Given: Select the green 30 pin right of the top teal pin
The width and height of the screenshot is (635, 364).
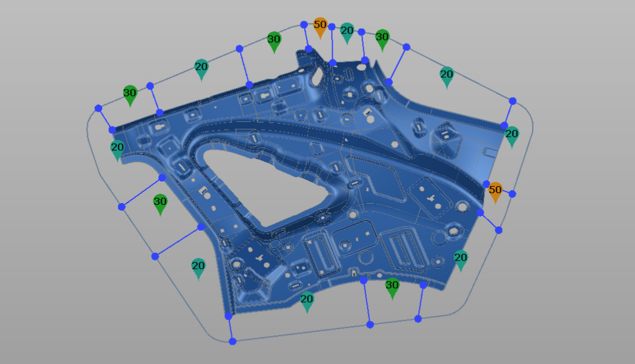Looking at the screenshot, I should 382,38.
